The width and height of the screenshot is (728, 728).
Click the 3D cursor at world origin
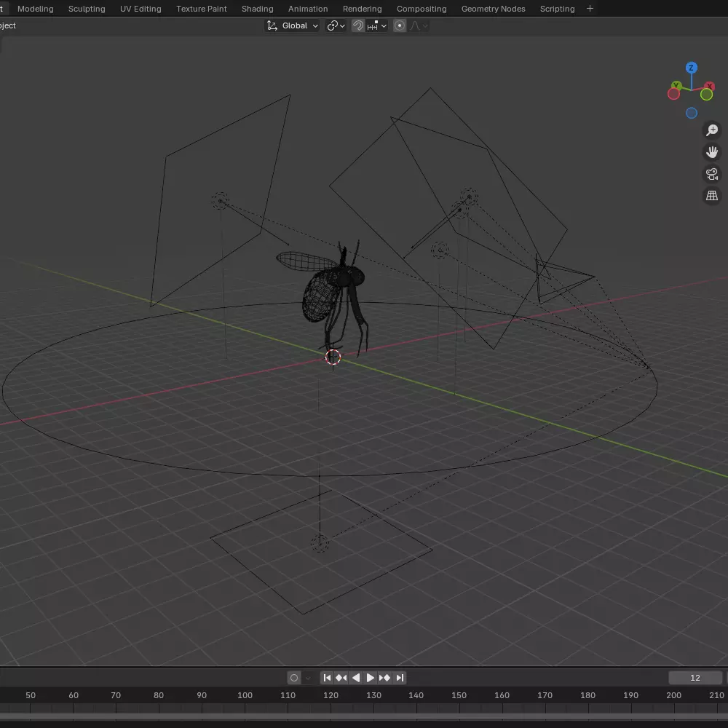[x=333, y=357]
